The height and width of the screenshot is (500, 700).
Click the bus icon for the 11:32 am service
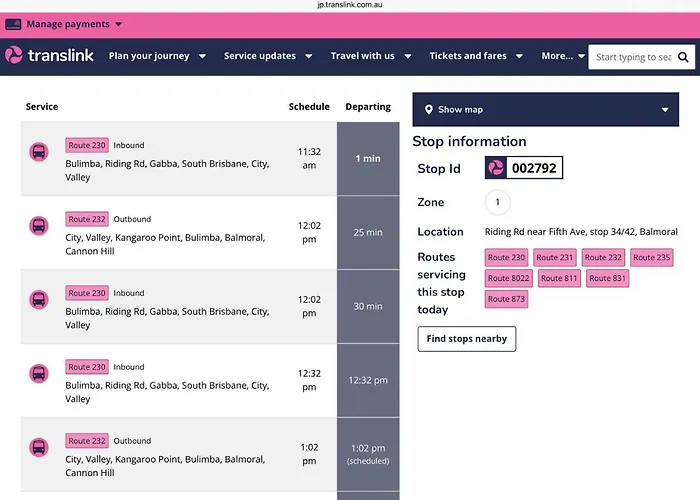tap(39, 152)
